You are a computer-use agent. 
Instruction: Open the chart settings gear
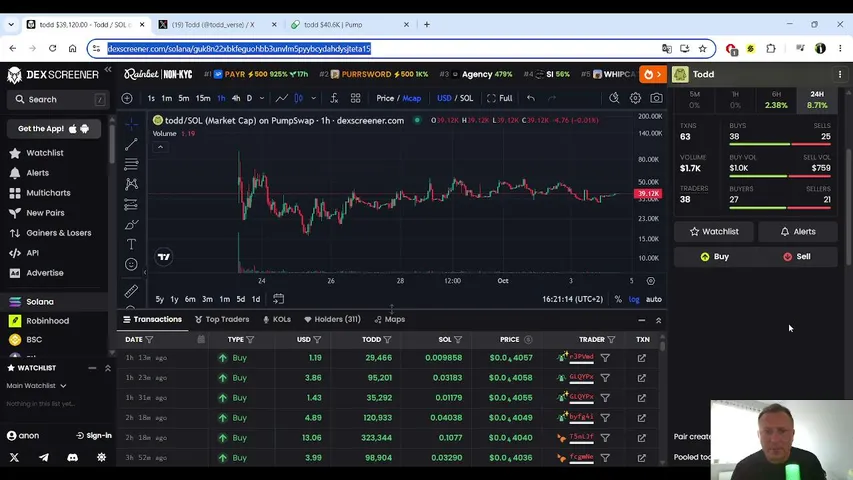(635, 99)
